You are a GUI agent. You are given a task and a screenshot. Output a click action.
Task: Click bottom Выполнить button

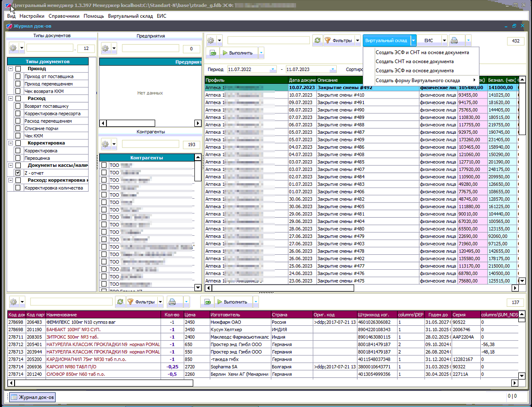[x=233, y=302]
